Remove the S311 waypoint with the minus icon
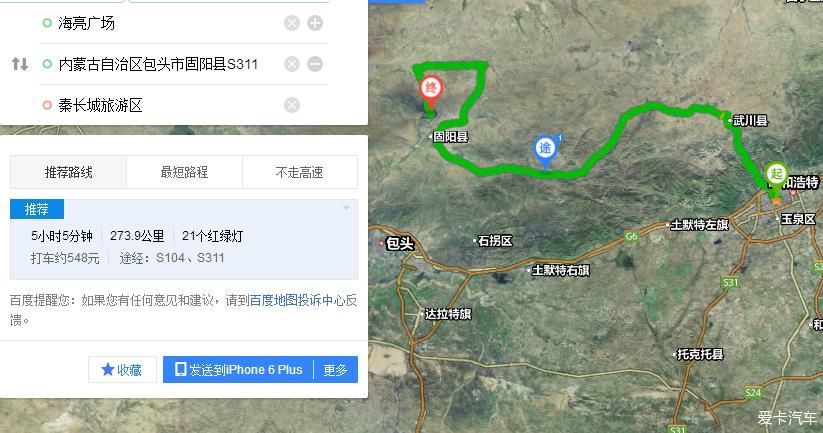Screen dimensions: 823x433 pos(315,64)
